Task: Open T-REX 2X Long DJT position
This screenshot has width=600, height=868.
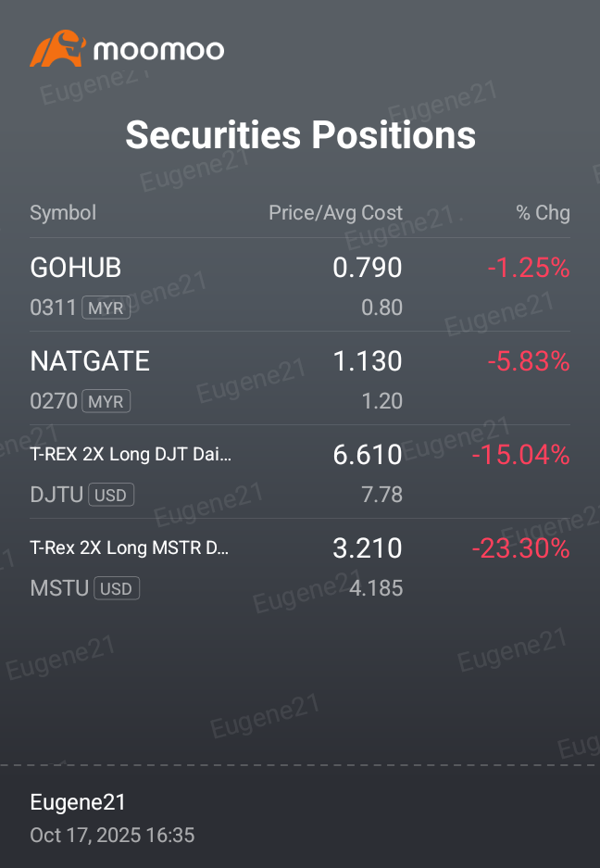Action: pos(300,472)
